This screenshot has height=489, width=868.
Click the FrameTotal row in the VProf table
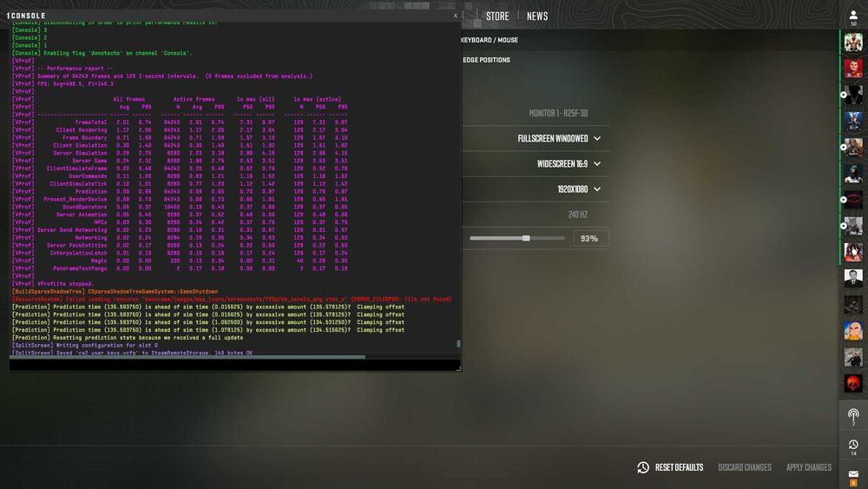pos(180,122)
